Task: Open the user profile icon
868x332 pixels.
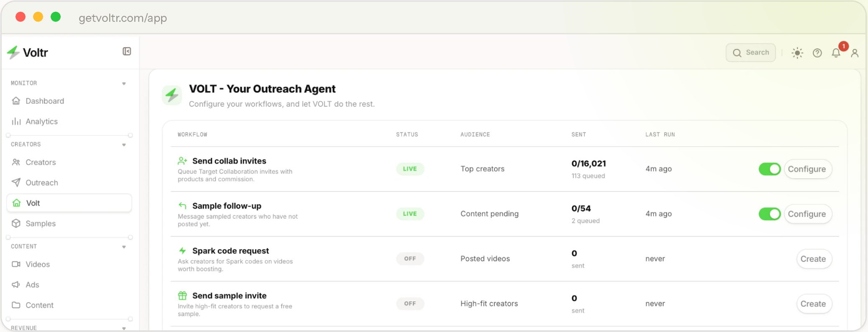Action: (x=855, y=53)
